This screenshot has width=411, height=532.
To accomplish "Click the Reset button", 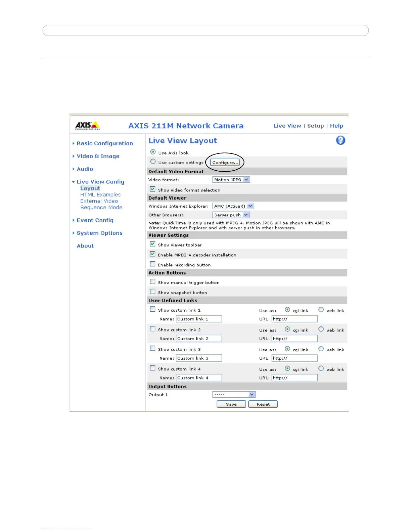I will pyautogui.click(x=263, y=404).
